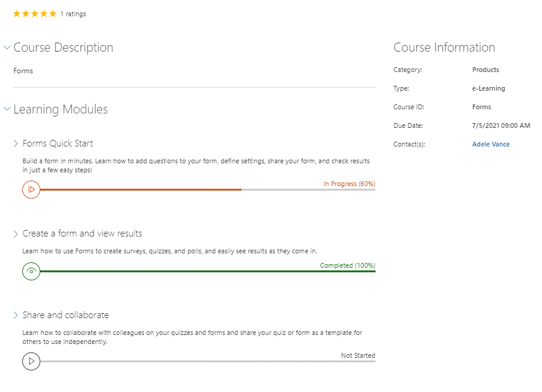Image resolution: width=542 pixels, height=392 pixels.
Task: Click the fourth rating star
Action: coord(43,13)
